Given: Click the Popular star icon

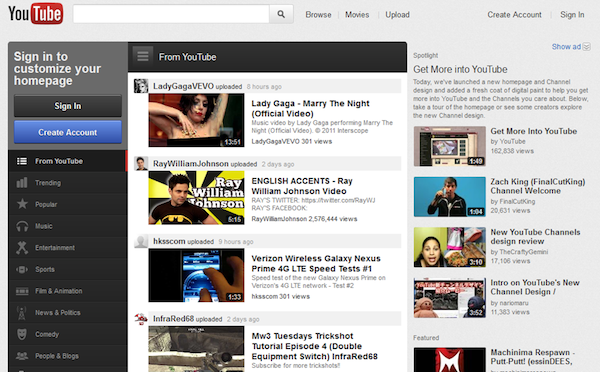Looking at the screenshot, I should tap(22, 204).
